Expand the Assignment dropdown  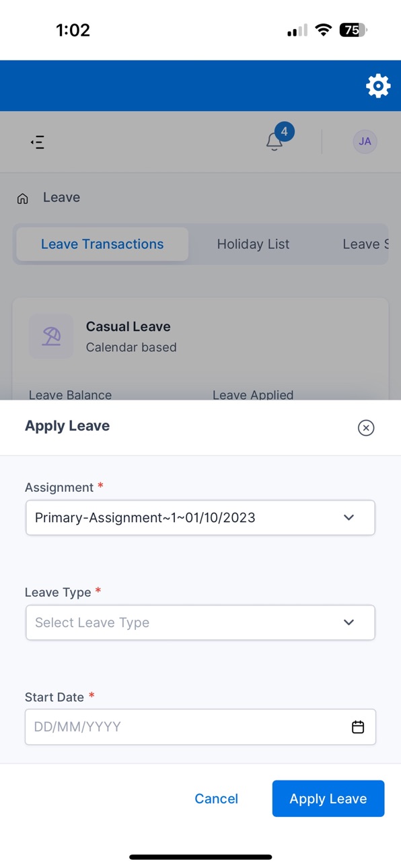(200, 517)
